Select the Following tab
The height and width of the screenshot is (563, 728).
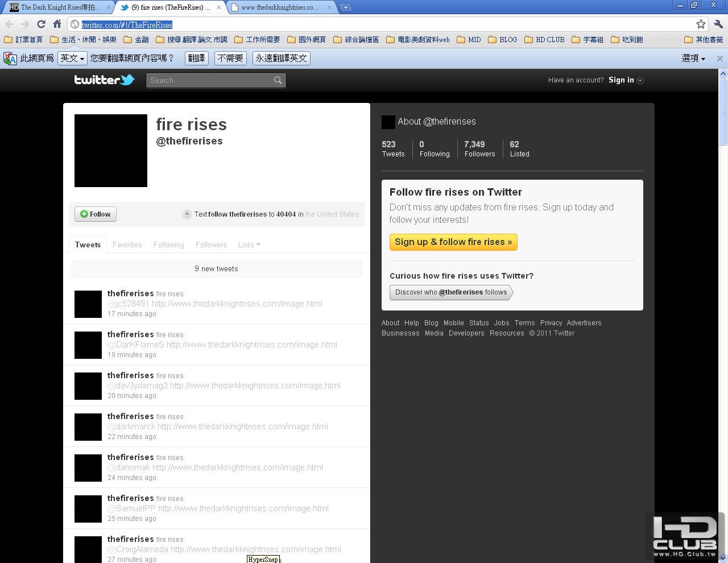pos(169,245)
